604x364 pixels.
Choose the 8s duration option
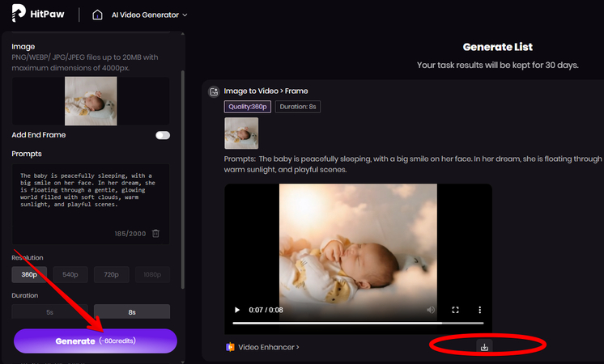pos(132,311)
